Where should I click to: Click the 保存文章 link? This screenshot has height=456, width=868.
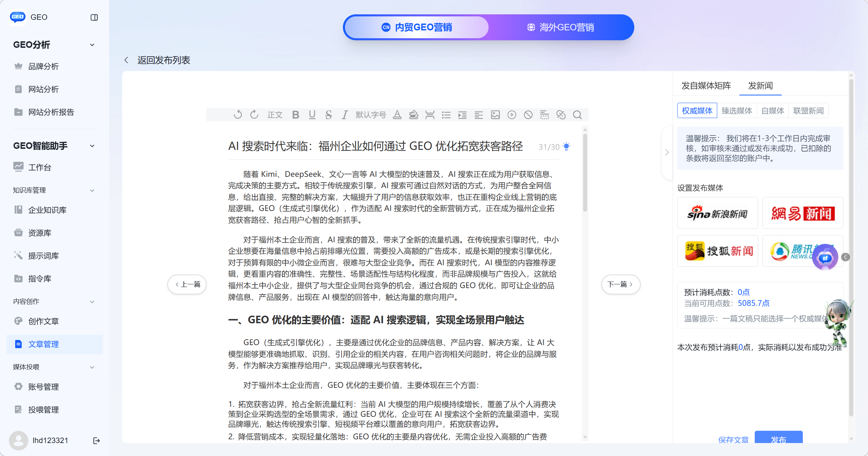pyautogui.click(x=733, y=440)
